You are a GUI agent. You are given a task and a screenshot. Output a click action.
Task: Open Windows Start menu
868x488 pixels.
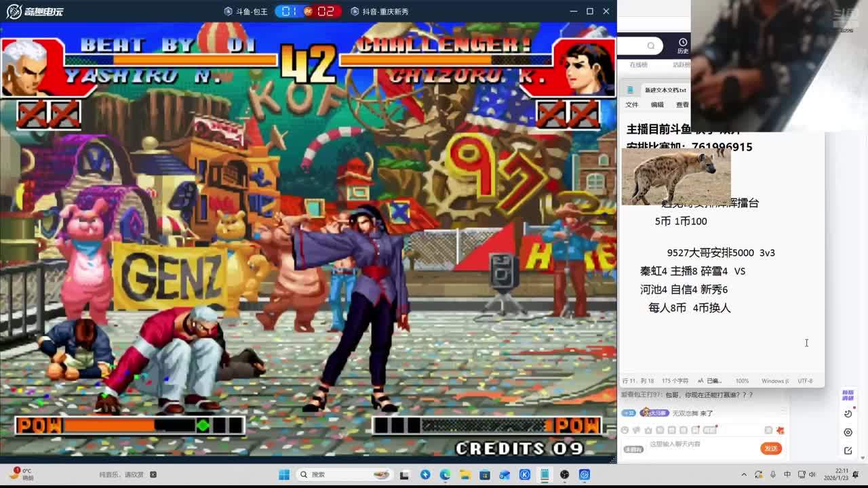click(x=284, y=474)
